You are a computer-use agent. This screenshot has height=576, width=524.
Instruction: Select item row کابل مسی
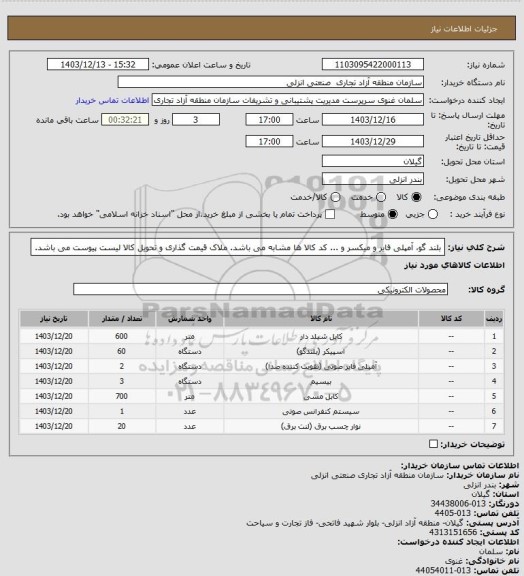(x=262, y=396)
